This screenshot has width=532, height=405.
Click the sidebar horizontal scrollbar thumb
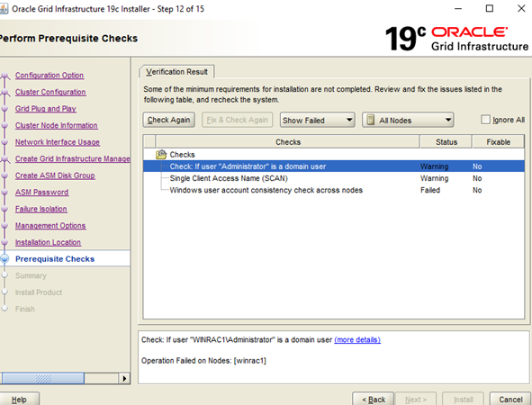point(42,378)
